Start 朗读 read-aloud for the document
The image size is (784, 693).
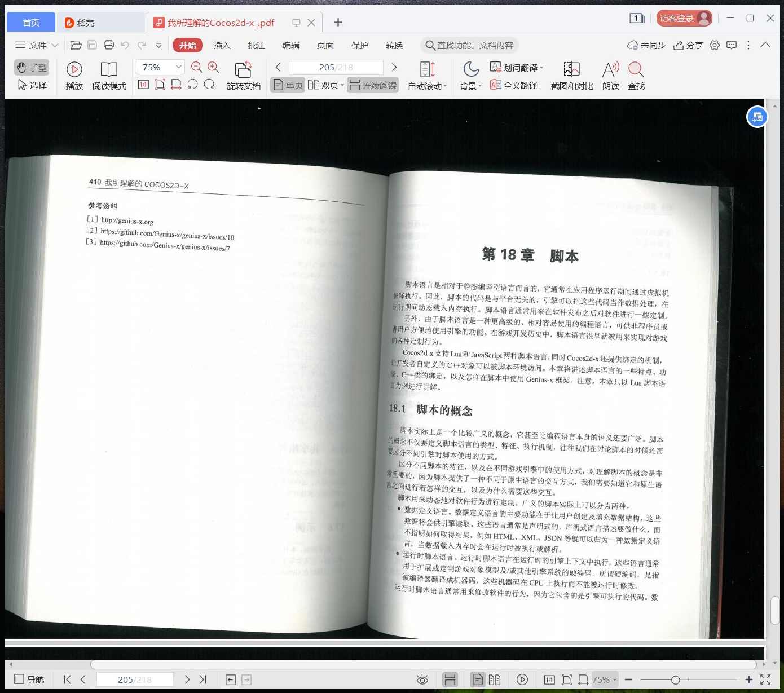pyautogui.click(x=610, y=75)
